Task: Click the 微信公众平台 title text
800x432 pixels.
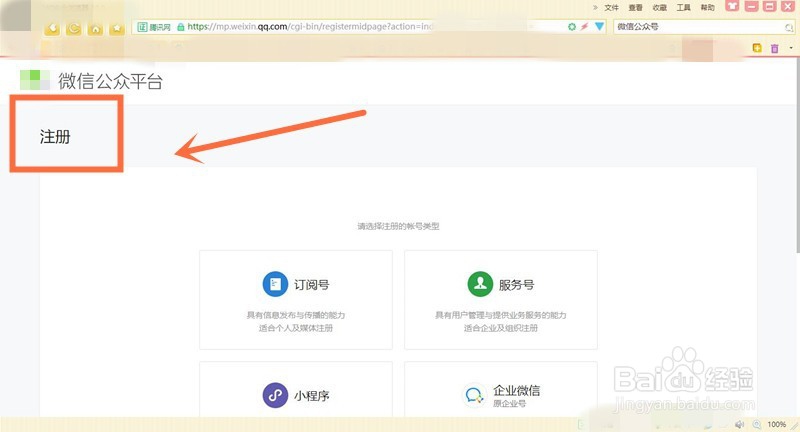Action: 110,81
